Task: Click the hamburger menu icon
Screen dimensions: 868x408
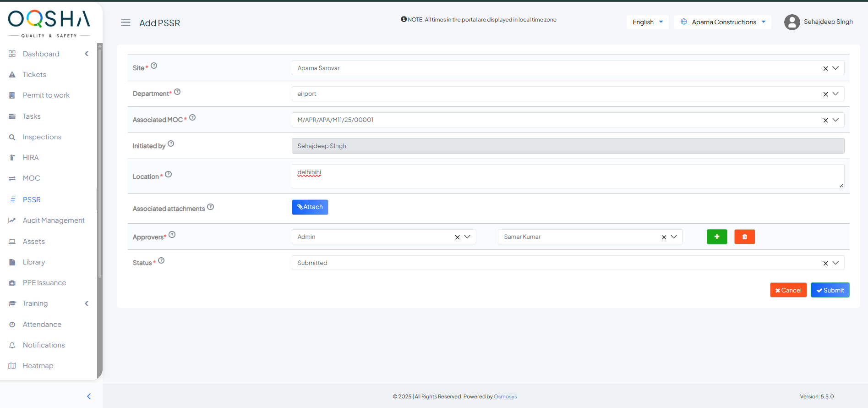Action: click(x=126, y=22)
